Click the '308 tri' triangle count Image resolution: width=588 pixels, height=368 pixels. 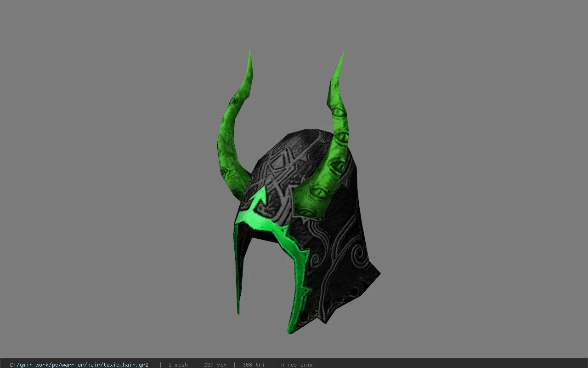click(254, 365)
